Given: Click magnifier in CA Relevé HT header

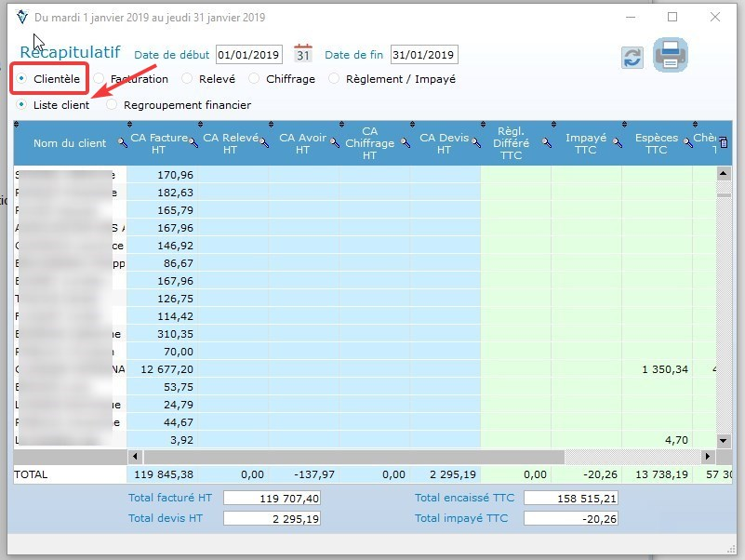Looking at the screenshot, I should pos(264,142).
